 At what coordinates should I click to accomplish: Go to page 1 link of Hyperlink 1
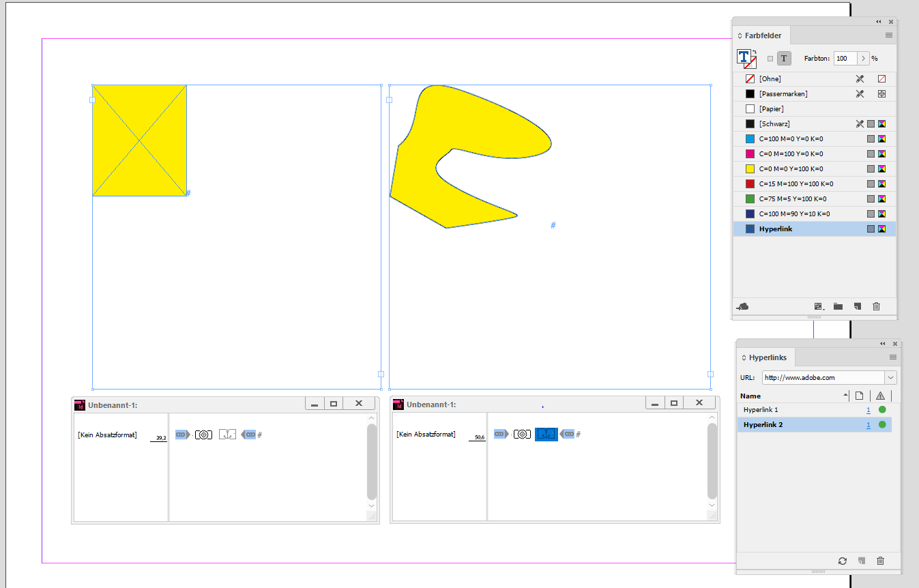click(x=869, y=410)
